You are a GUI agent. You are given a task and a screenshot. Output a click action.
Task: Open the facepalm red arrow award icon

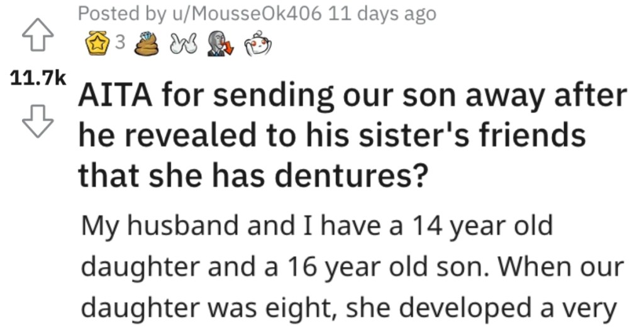[221, 43]
